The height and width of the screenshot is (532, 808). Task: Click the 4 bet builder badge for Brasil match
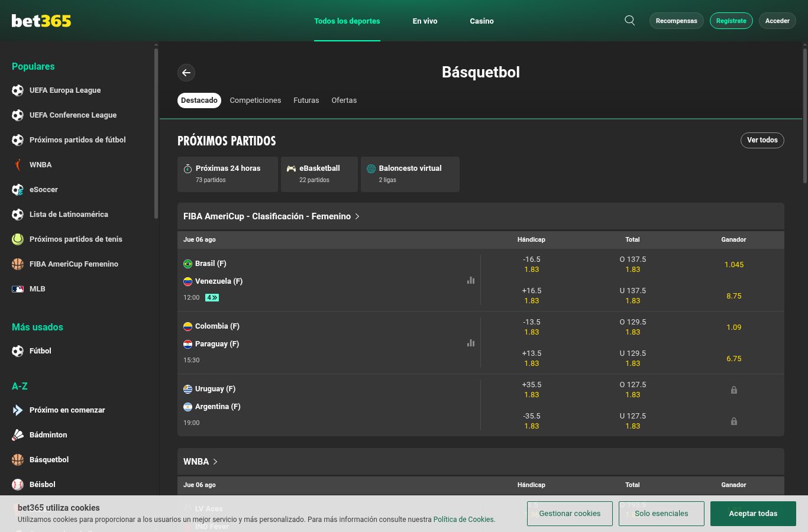click(212, 297)
